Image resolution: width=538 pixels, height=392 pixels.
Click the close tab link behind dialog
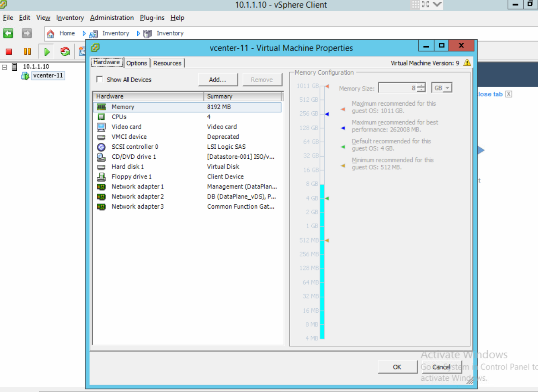coord(490,94)
